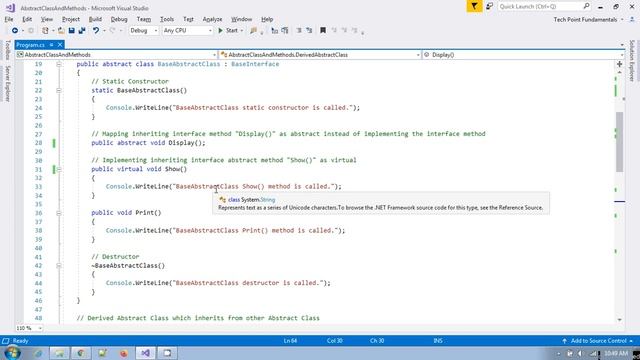The height and width of the screenshot is (360, 640).
Task: Click the Visual Studio logo in title bar
Action: pyautogui.click(x=10, y=8)
